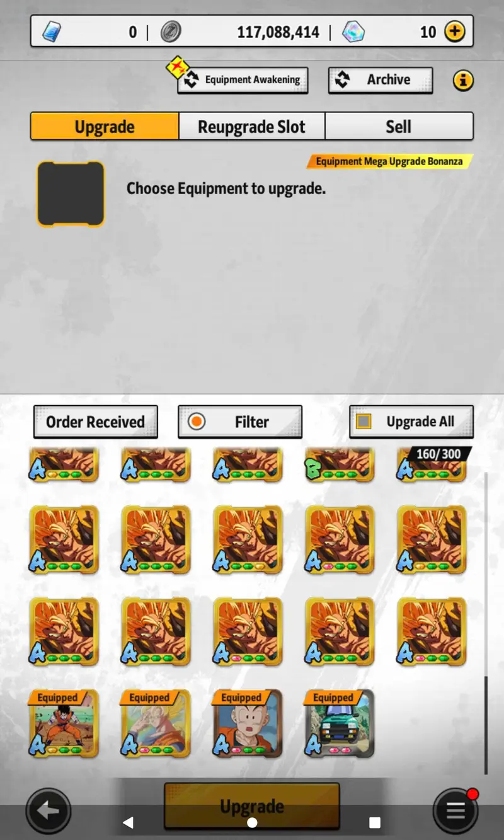Screen dimensions: 504x840
Task: Tap the yellow plus icon to add crystals
Action: click(x=455, y=31)
